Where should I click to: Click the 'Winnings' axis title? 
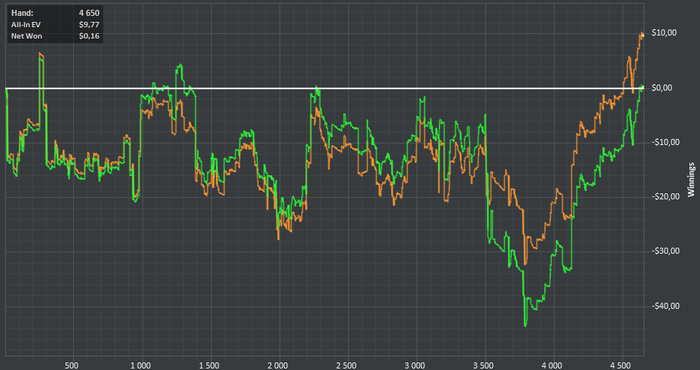coord(691,179)
